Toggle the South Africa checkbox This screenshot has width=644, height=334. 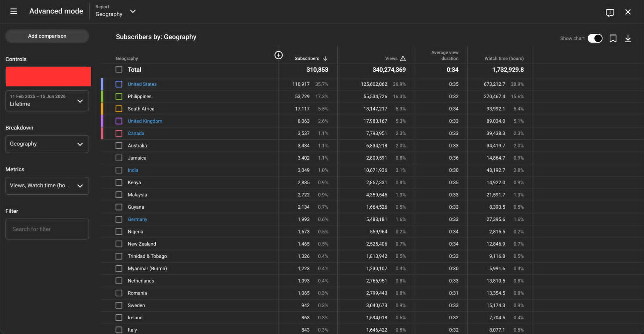coord(119,109)
